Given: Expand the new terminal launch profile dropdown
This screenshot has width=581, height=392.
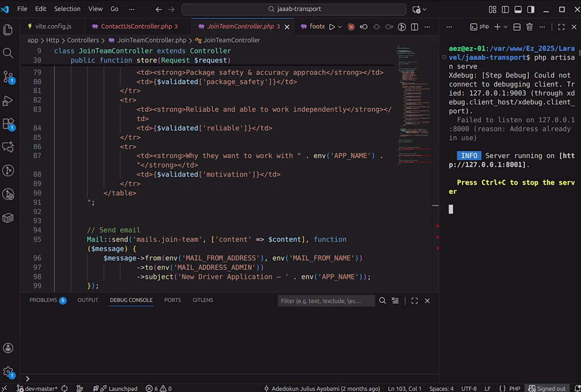Looking at the screenshot, I should [505, 27].
